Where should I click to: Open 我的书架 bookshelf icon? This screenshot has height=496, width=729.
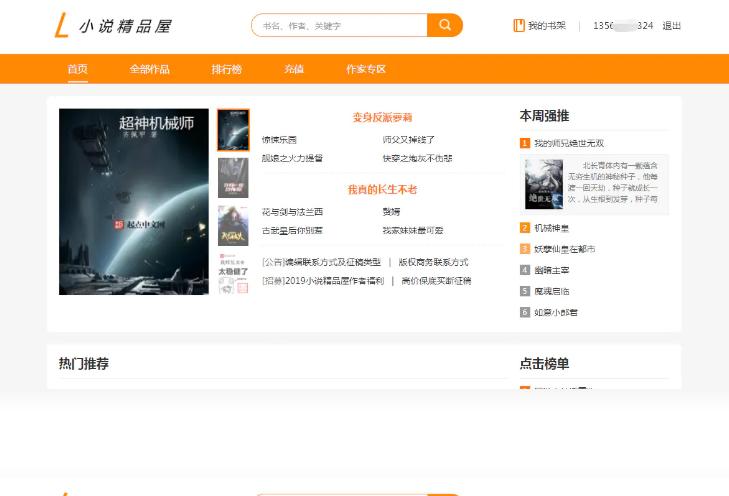[519, 26]
